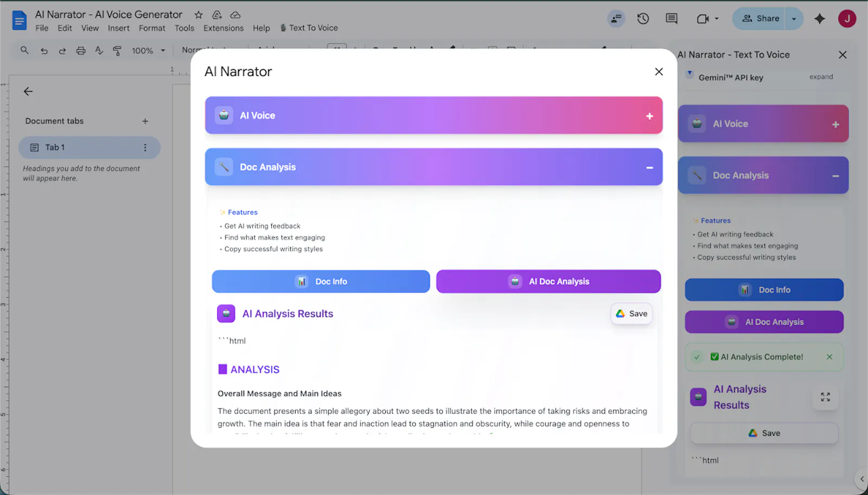
Task: Dismiss the AI Analysis Complete notice
Action: click(x=829, y=357)
